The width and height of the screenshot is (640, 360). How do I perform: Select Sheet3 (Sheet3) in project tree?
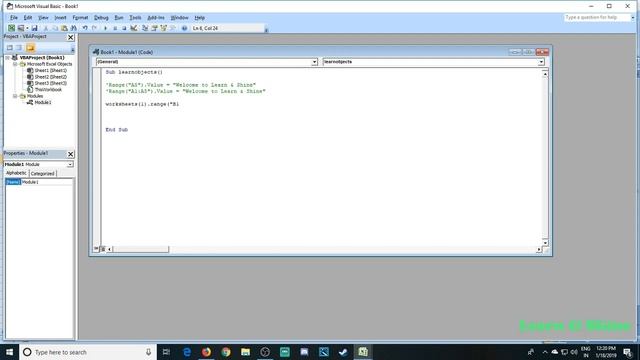click(x=51, y=83)
